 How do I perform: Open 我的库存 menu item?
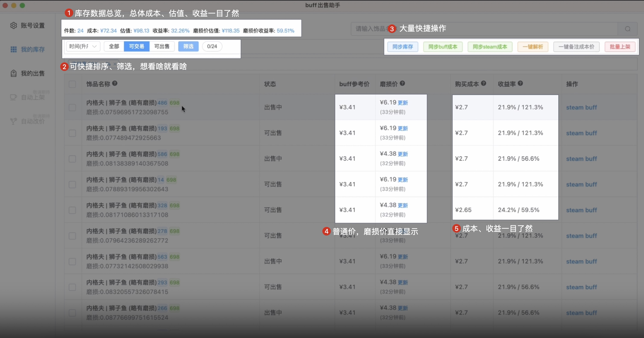pos(28,49)
